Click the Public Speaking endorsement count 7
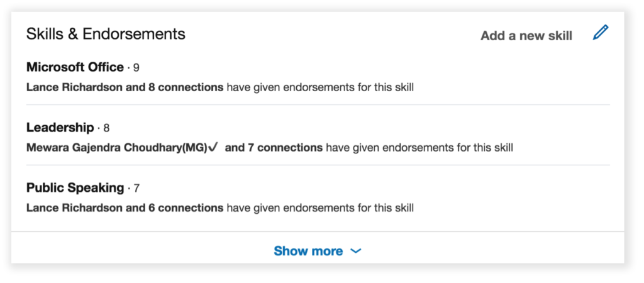The image size is (644, 283). [x=136, y=189]
